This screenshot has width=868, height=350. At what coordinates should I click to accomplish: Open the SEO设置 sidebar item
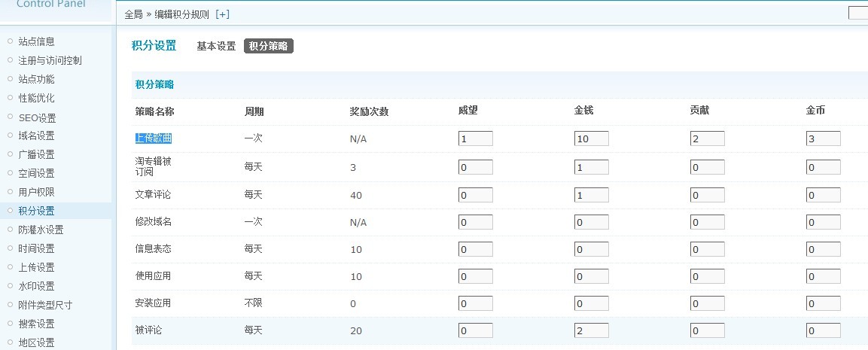(37, 117)
